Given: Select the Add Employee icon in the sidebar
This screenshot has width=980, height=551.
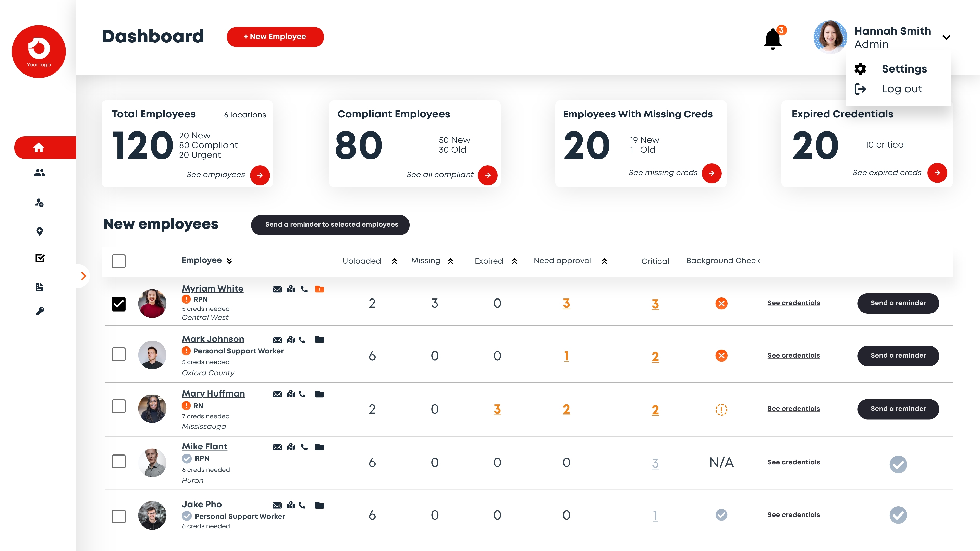Looking at the screenshot, I should (x=40, y=203).
